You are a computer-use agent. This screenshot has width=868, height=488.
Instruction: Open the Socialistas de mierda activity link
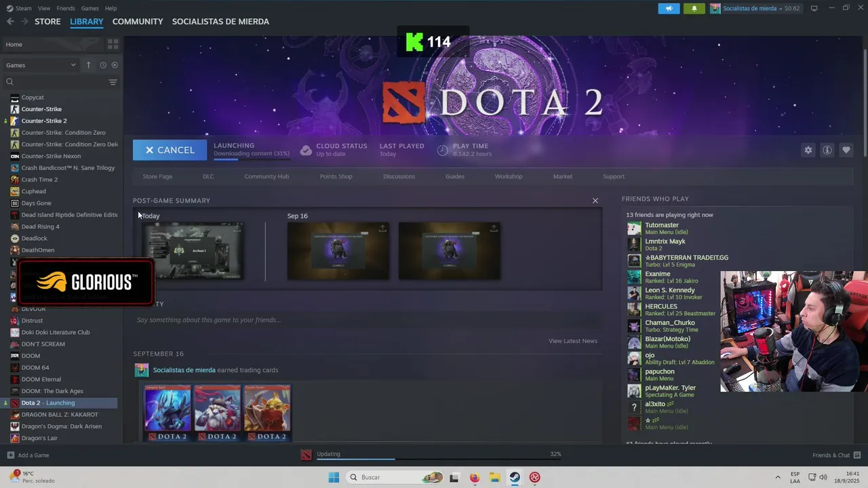[184, 370]
